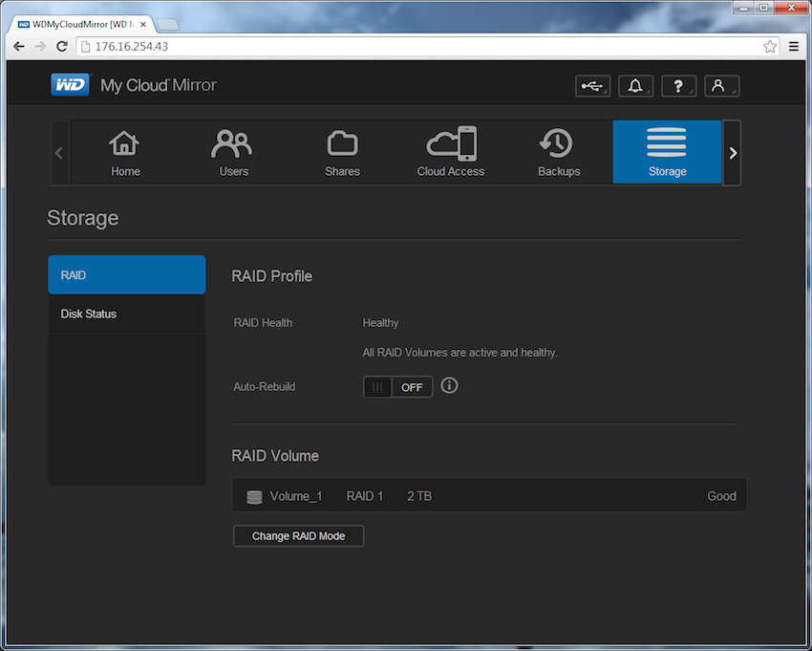Screen dimensions: 812x651
Task: Open Disk Status in the sidebar
Action: click(127, 314)
